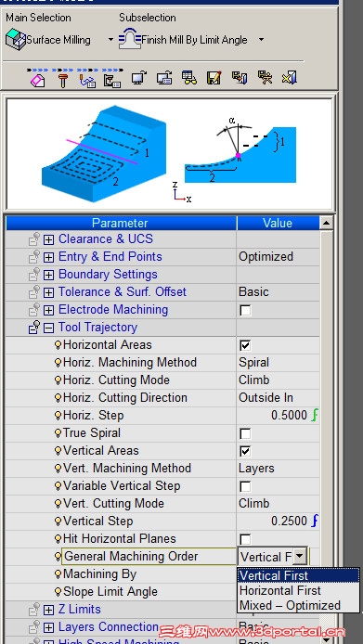
Task: Click the Basic value for Tolerance & Surf. Offset
Action: point(253,292)
